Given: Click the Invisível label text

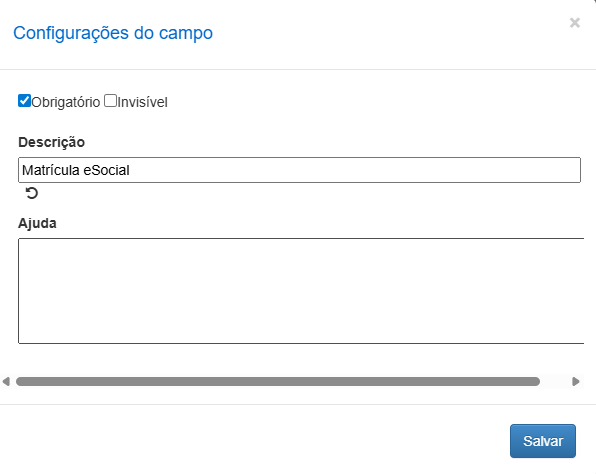Looking at the screenshot, I should (x=142, y=102).
